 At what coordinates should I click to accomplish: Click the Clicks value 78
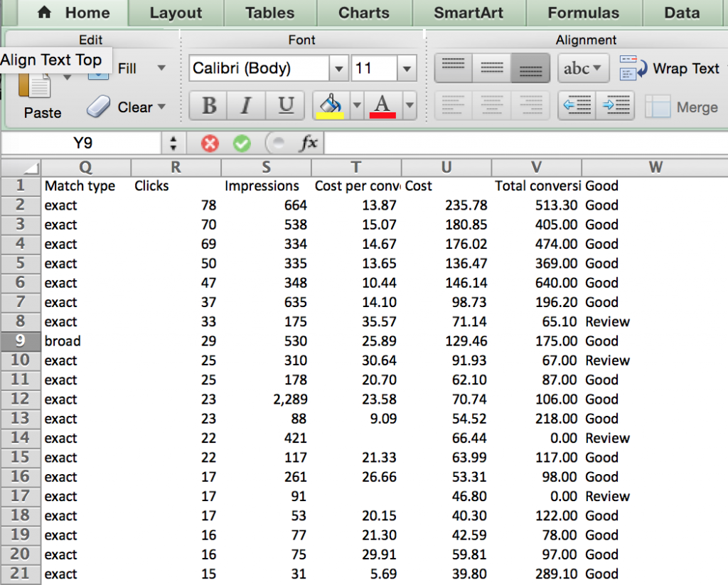tap(176, 205)
